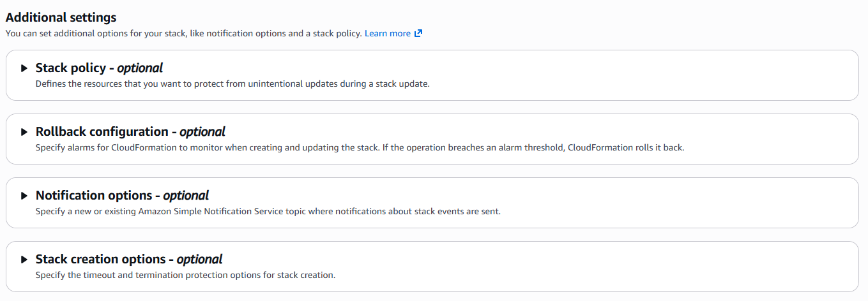Expand the Notification options triangle arrow

click(24, 196)
